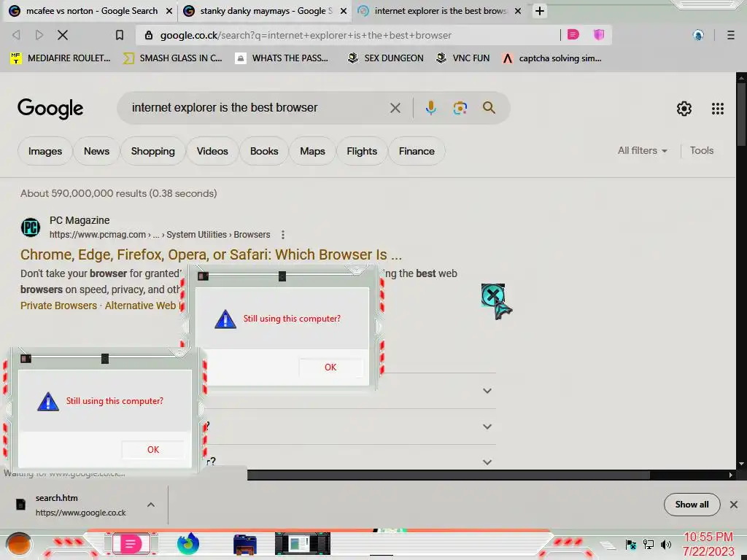Open SMASH GLASS IN C... bookmark

coord(172,58)
